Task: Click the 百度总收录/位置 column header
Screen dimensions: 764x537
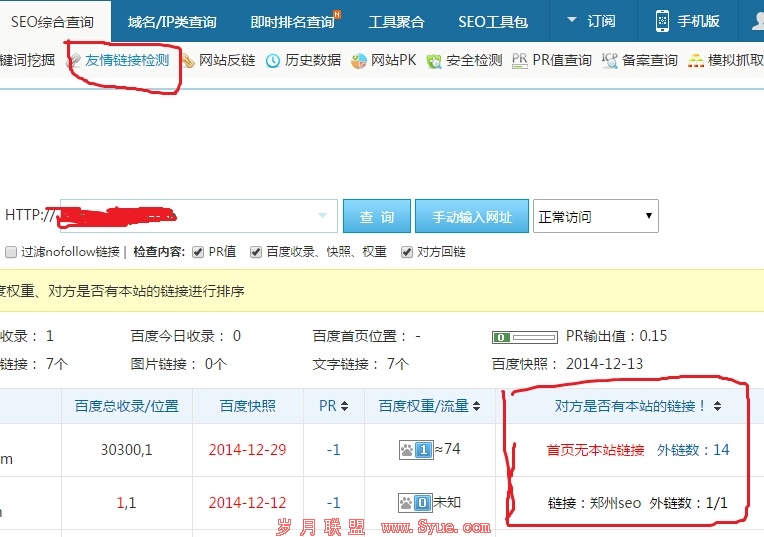Action: pyautogui.click(x=127, y=406)
